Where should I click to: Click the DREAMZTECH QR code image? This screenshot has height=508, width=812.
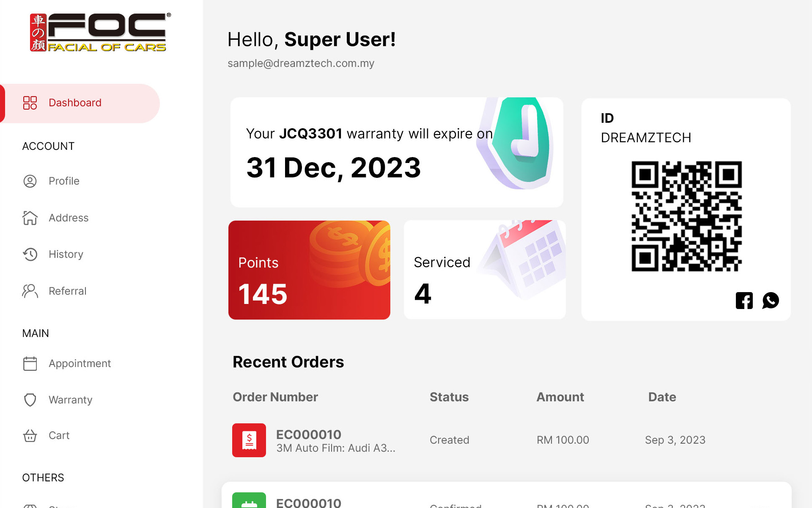pos(686,216)
